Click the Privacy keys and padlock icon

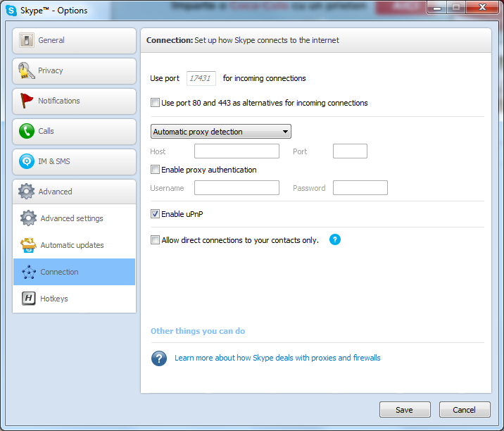tap(26, 70)
